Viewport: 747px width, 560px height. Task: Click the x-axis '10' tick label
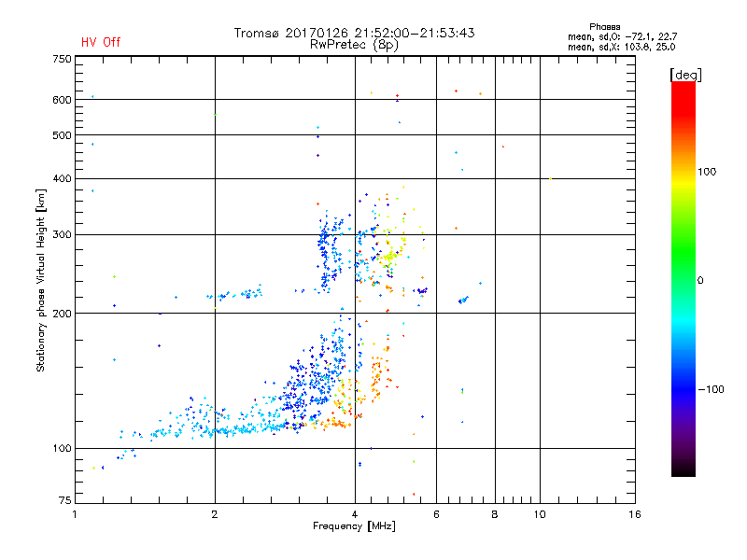click(x=540, y=514)
